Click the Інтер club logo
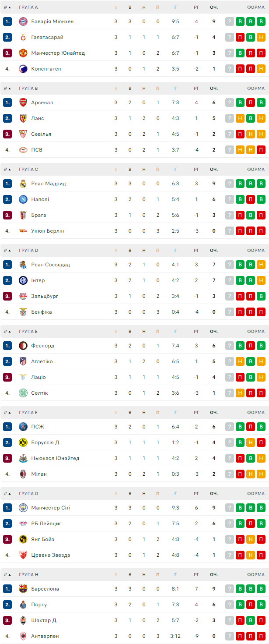This screenshot has height=644, width=269. 23,280
